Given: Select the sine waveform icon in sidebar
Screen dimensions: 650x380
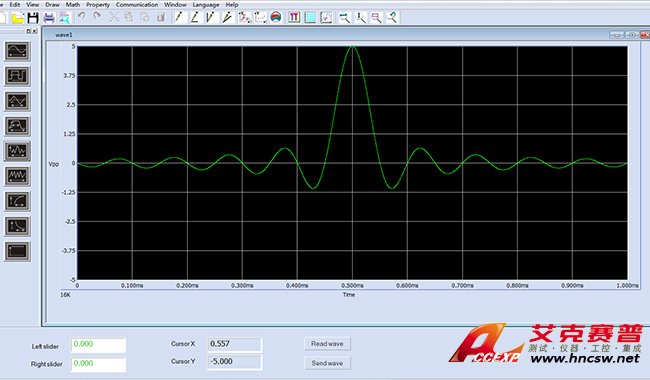Looking at the screenshot, I should tap(17, 51).
